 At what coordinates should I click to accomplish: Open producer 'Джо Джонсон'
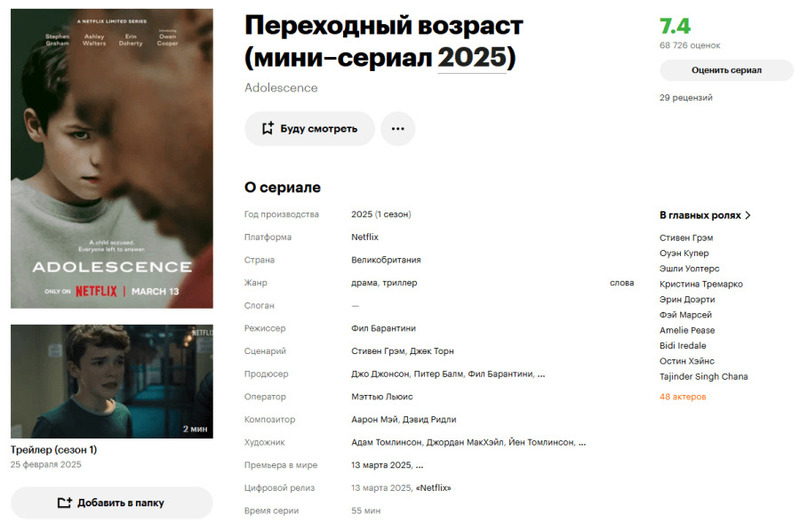pos(380,374)
